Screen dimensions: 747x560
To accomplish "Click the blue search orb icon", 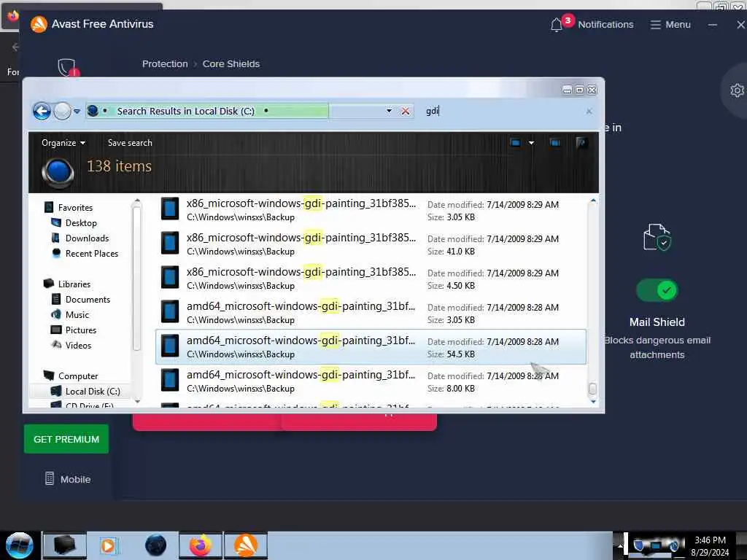I will (x=58, y=172).
